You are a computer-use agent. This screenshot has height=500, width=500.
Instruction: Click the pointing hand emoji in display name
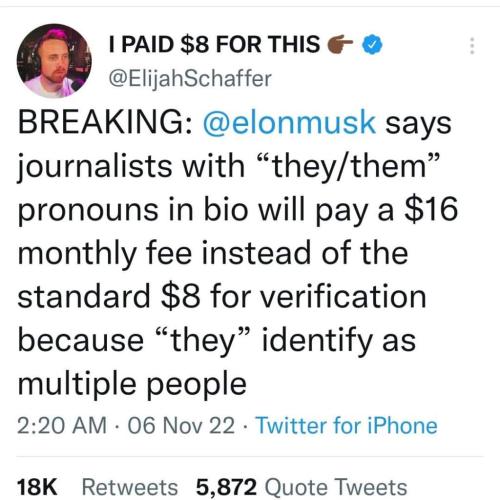(x=341, y=44)
